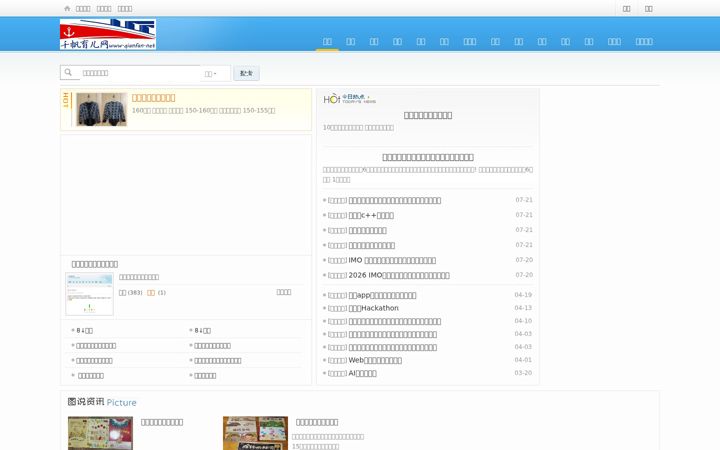
Task: Click the description text with 150-160 sizes
Action: tap(203, 111)
